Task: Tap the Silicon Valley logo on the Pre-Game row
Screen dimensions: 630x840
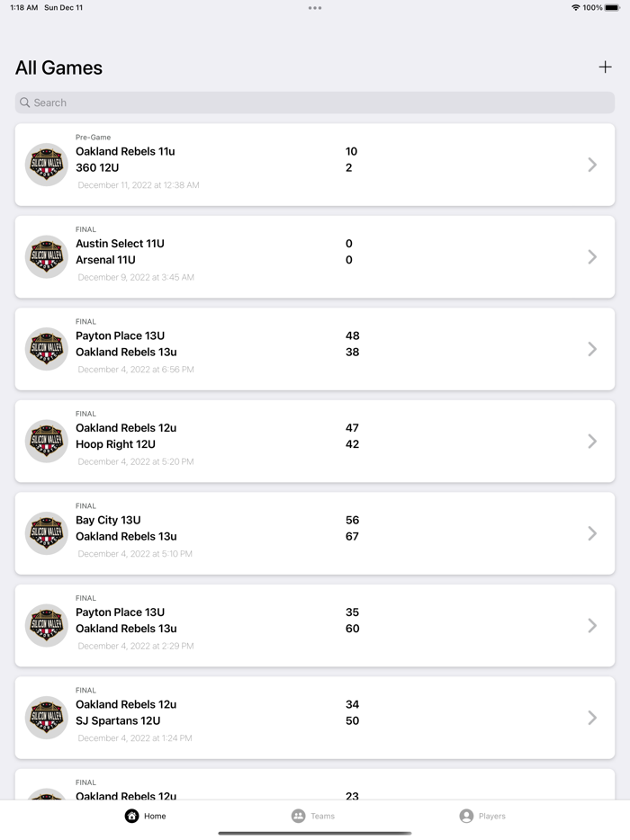Action: [46, 165]
